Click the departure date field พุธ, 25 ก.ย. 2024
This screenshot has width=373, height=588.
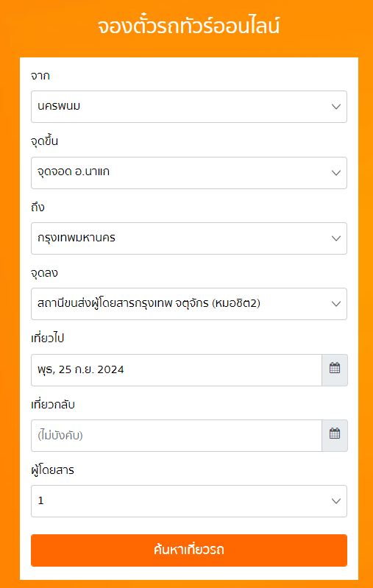[176, 369]
